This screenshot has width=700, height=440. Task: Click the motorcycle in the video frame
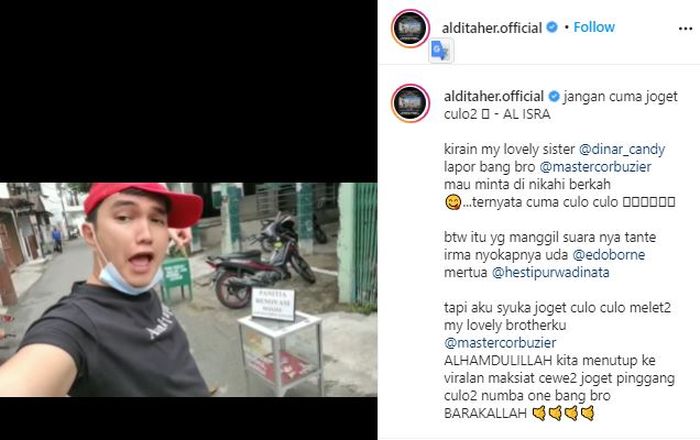tap(261, 262)
